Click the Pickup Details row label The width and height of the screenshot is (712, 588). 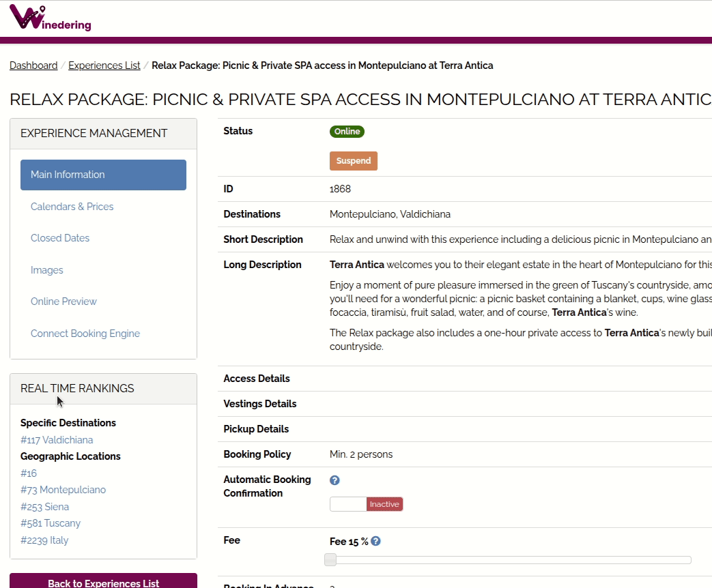coord(256,429)
